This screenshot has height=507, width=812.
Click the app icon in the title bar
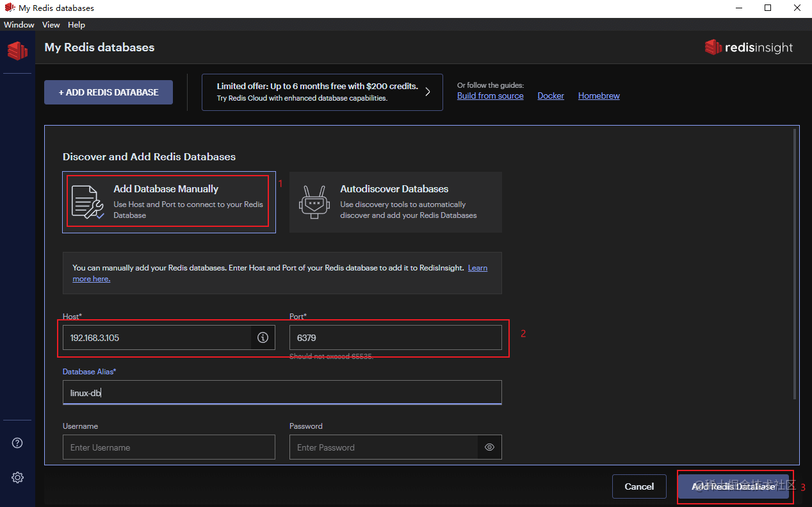click(10, 8)
